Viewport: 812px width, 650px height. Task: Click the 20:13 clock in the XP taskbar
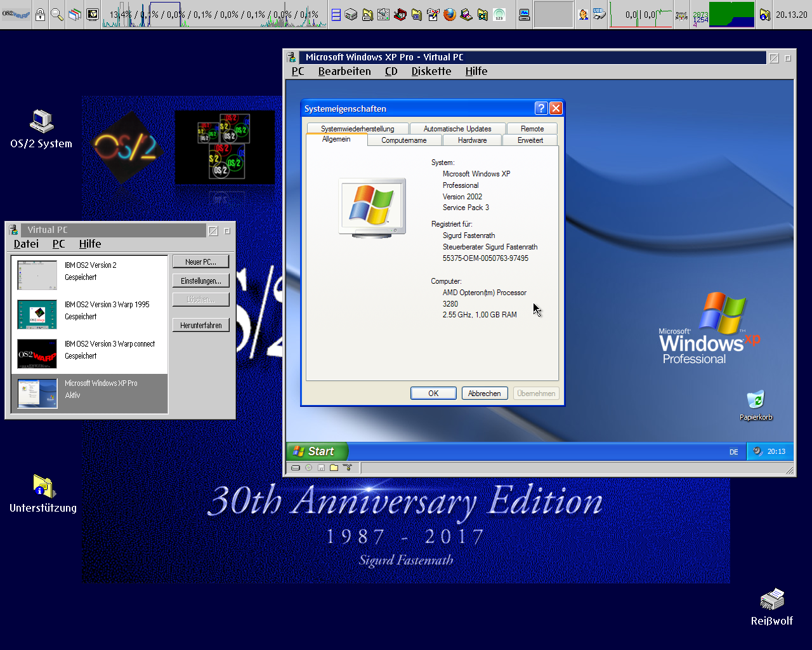[x=776, y=452]
